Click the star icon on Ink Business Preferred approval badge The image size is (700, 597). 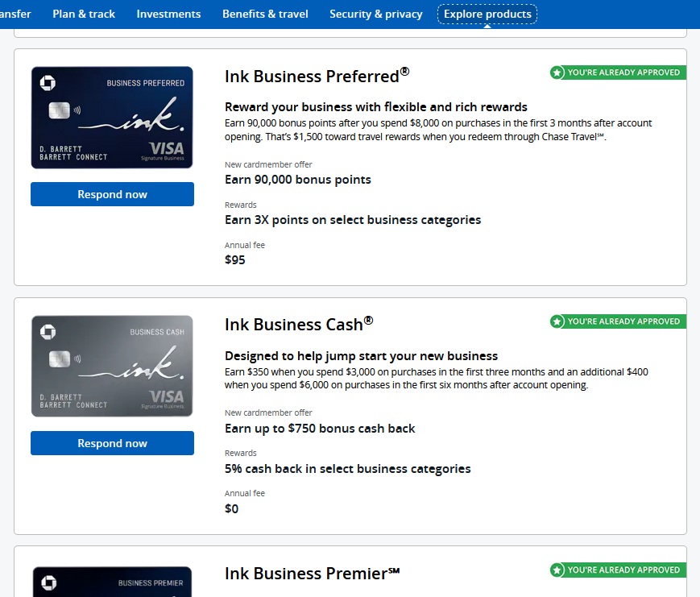click(557, 73)
